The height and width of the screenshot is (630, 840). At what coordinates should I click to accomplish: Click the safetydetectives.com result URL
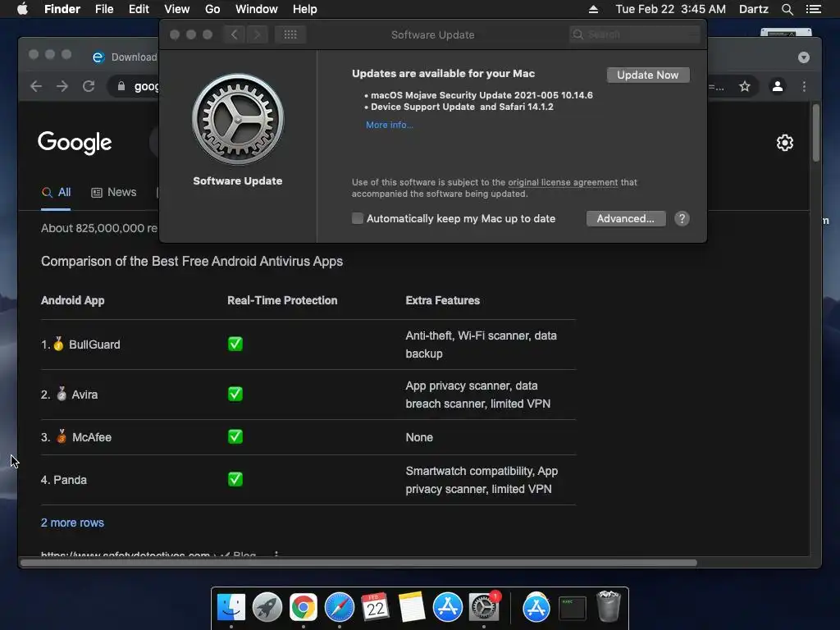pyautogui.click(x=126, y=554)
